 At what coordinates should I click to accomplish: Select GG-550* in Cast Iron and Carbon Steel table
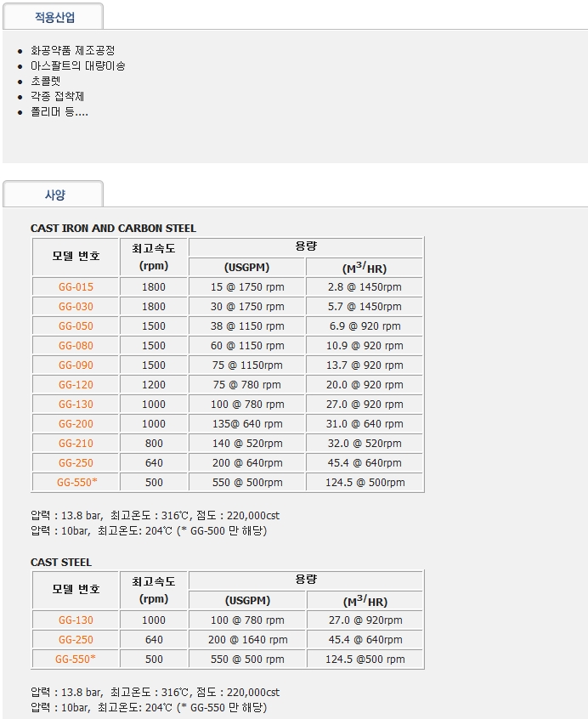pyautogui.click(x=76, y=483)
